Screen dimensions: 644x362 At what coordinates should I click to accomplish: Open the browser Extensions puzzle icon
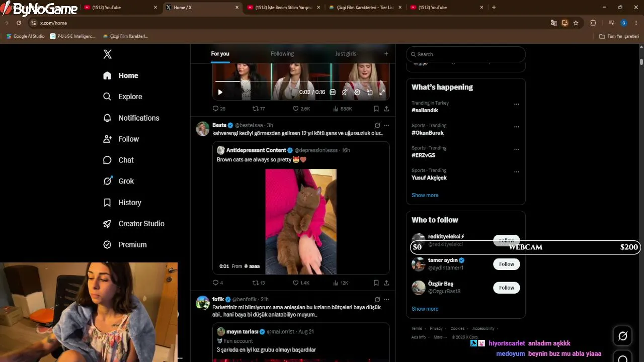point(593,23)
